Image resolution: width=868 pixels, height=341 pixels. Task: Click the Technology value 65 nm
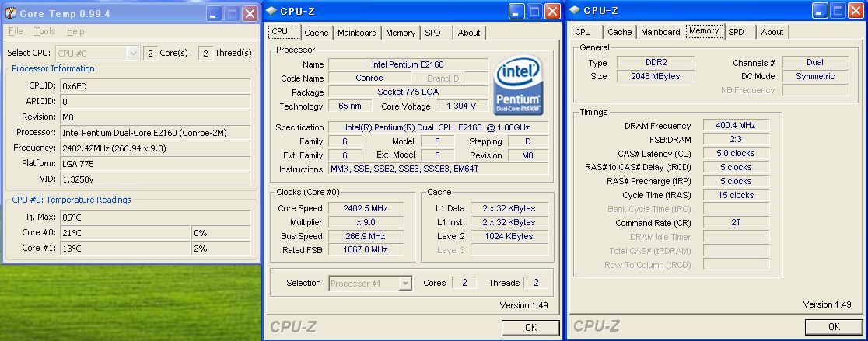[x=350, y=106]
